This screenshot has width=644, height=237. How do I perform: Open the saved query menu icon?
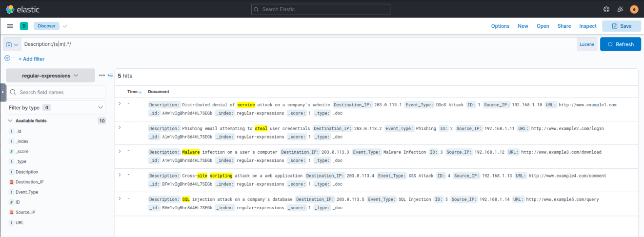click(x=12, y=44)
